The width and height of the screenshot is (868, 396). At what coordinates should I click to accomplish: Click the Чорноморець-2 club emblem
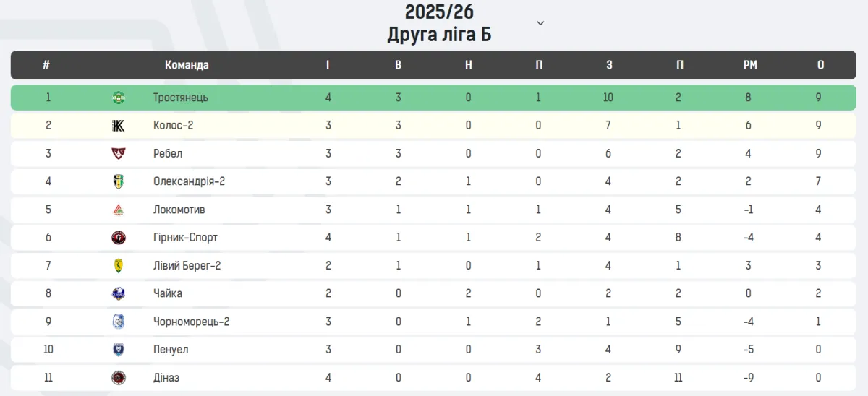pos(118,322)
